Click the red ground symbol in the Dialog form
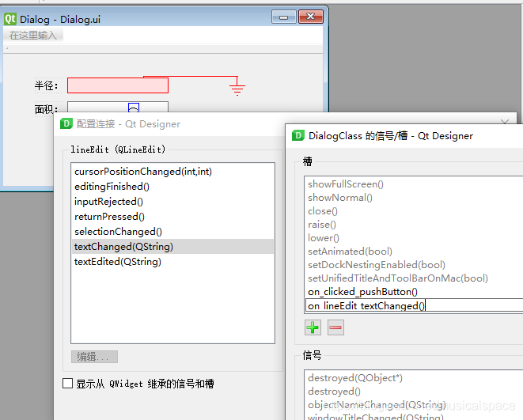The width and height of the screenshot is (523, 420). (237, 89)
